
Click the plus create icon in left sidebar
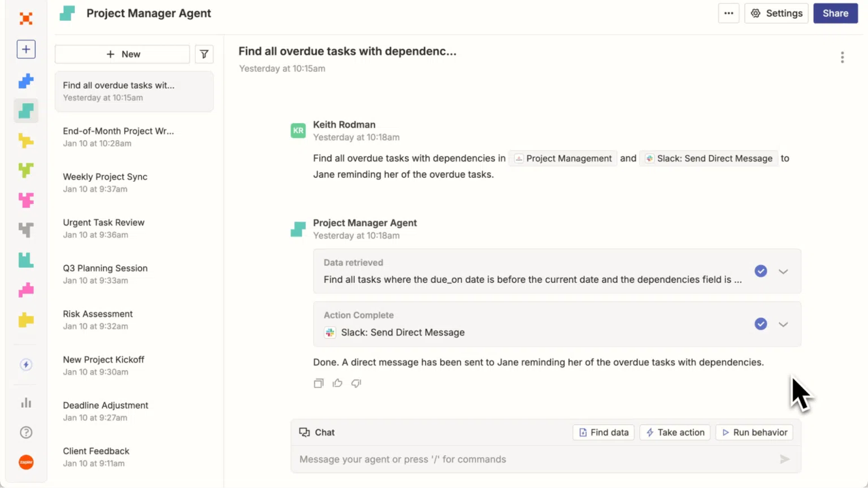26,49
